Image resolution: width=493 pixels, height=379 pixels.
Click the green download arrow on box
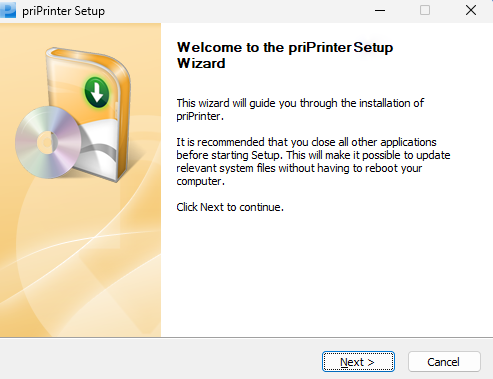(97, 92)
